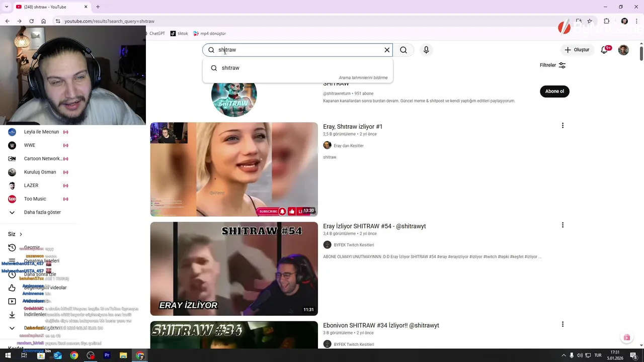Open a new browser tab
Screen dimensions: 644x362
point(98,7)
